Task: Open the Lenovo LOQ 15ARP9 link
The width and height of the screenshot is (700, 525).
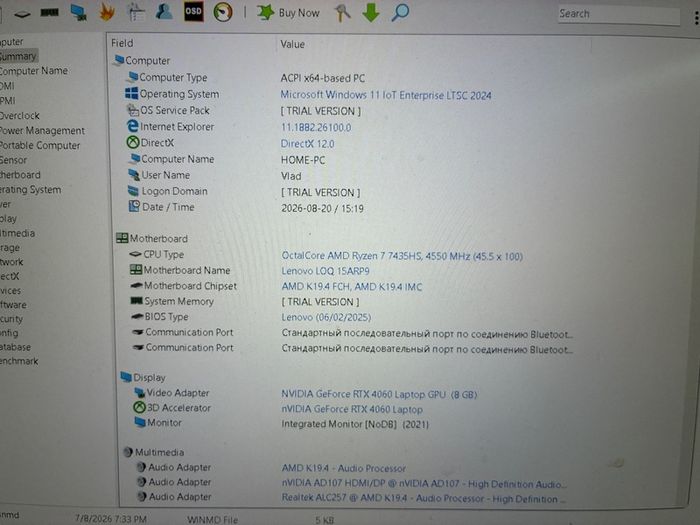Action: (325, 271)
